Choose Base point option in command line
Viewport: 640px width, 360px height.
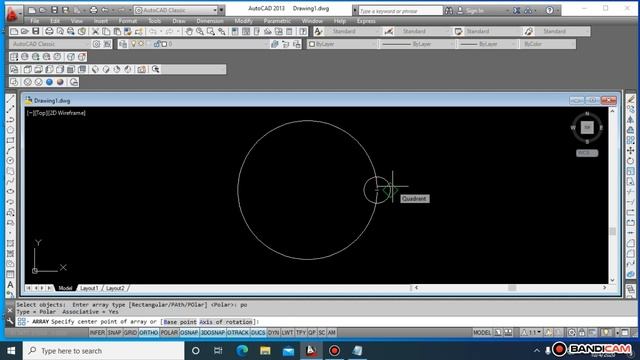(x=180, y=322)
